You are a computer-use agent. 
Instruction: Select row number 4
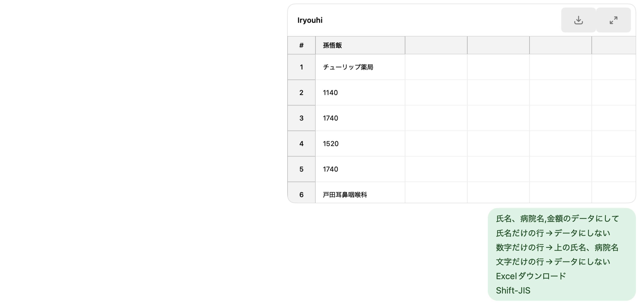(x=301, y=144)
